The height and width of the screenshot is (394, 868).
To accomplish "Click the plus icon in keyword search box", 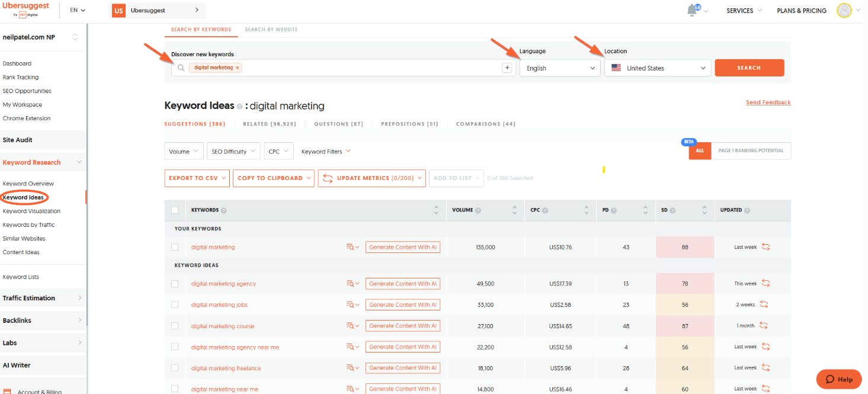I will [x=507, y=68].
